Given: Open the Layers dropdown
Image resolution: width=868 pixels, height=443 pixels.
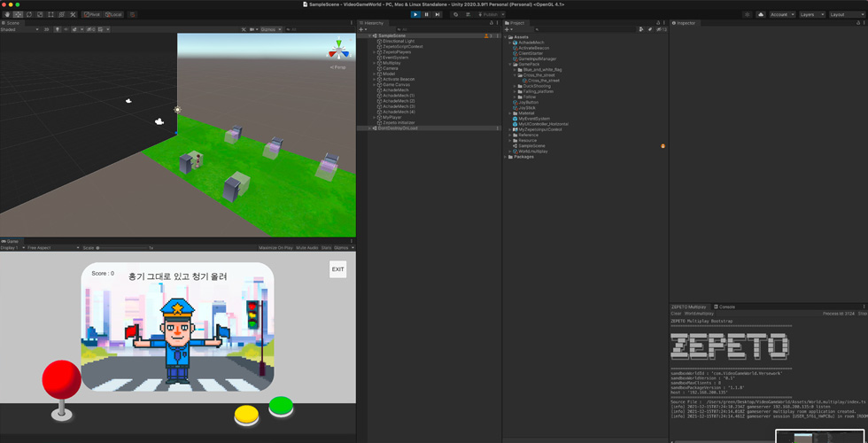Looking at the screenshot, I should [811, 14].
